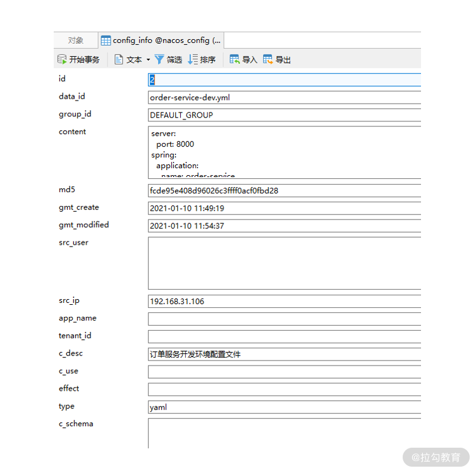Select the config_info @nacos_config tab

pyautogui.click(x=161, y=40)
